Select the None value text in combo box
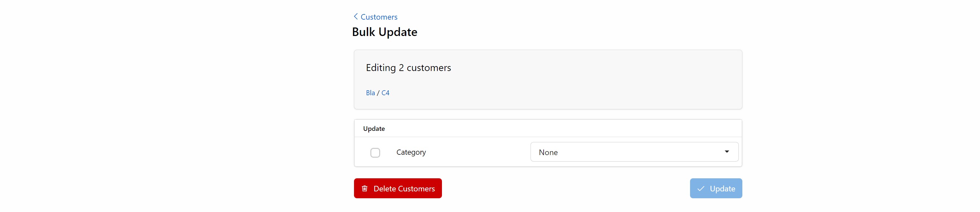Viewport: 980px width, 212px height. point(548,152)
